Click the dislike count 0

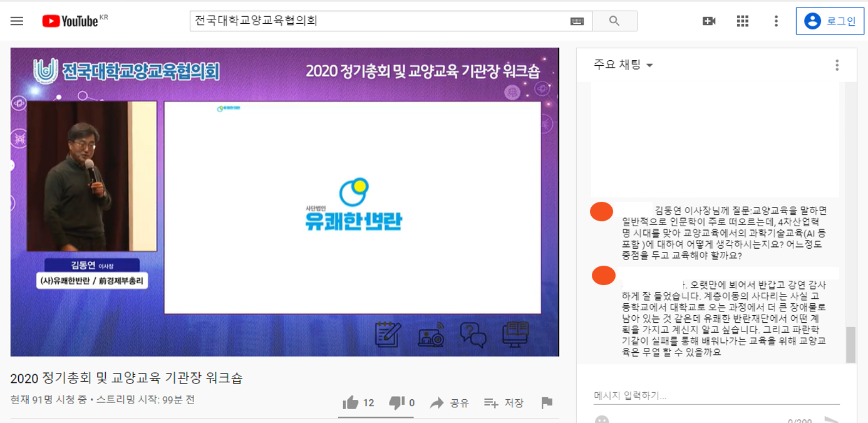point(411,403)
